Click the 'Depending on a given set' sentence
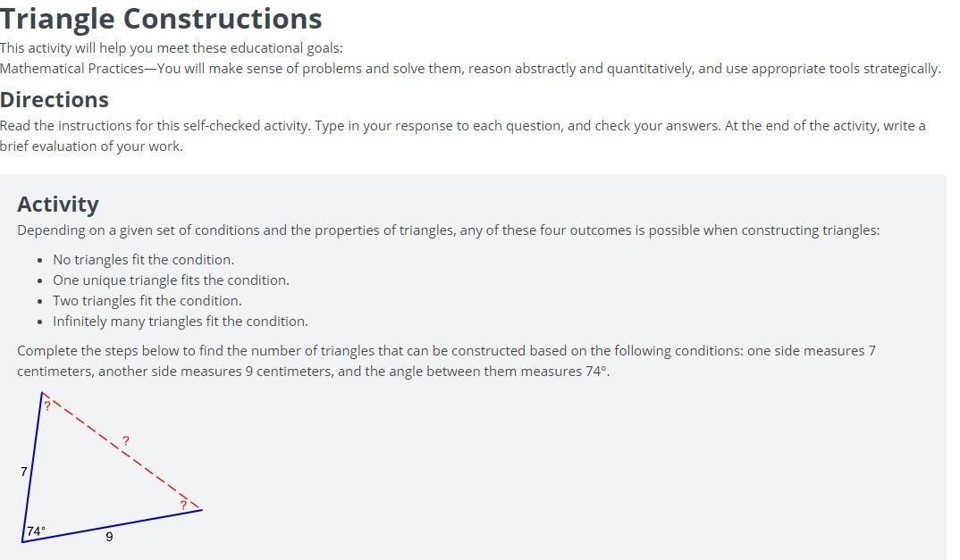 (448, 230)
